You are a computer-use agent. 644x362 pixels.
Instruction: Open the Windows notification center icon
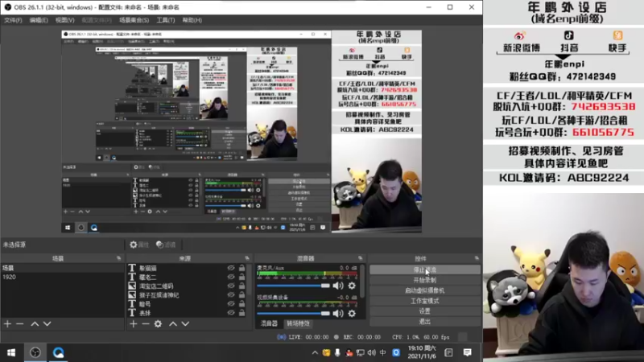(x=468, y=352)
